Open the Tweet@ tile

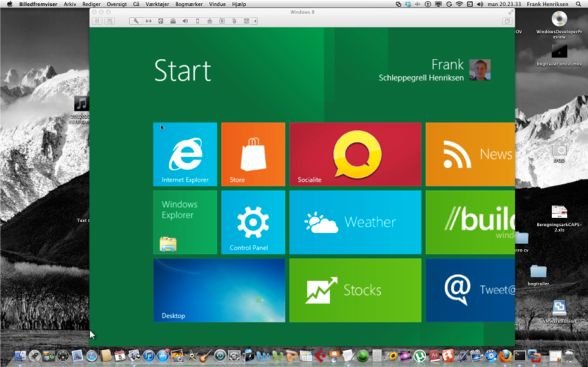coord(470,290)
